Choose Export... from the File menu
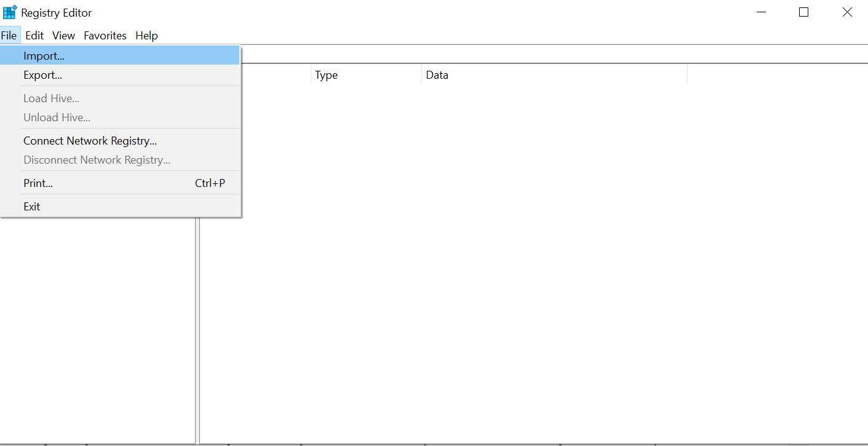Screen dimensions: 868x446 click(120, 75)
